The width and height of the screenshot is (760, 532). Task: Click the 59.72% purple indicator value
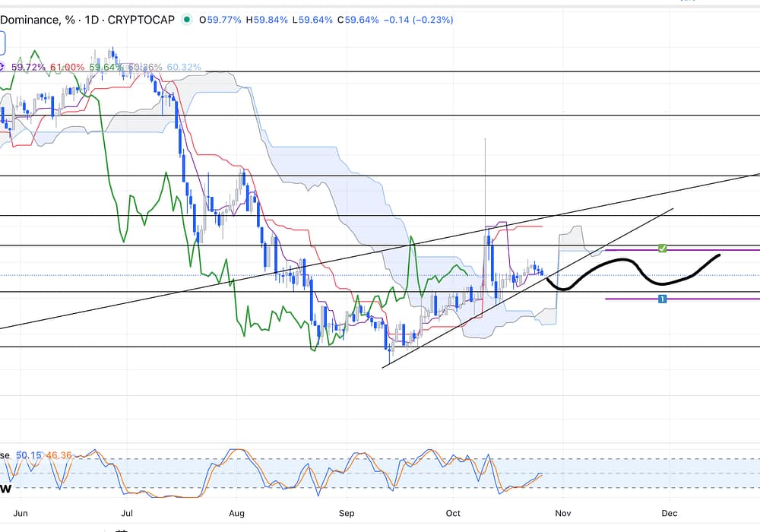coord(29,68)
